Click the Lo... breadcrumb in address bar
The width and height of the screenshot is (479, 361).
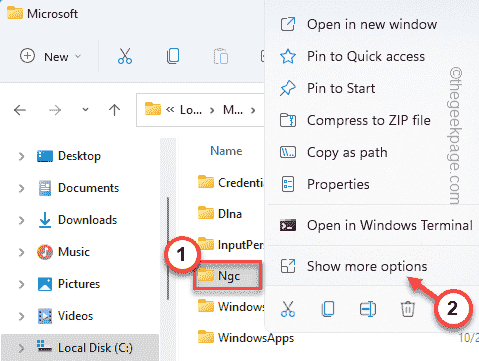coord(191,110)
